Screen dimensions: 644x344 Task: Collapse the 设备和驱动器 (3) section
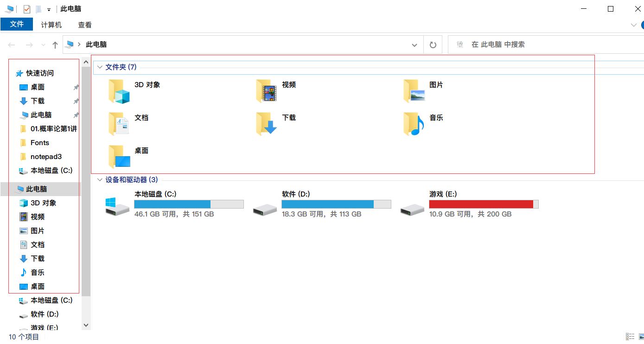100,180
